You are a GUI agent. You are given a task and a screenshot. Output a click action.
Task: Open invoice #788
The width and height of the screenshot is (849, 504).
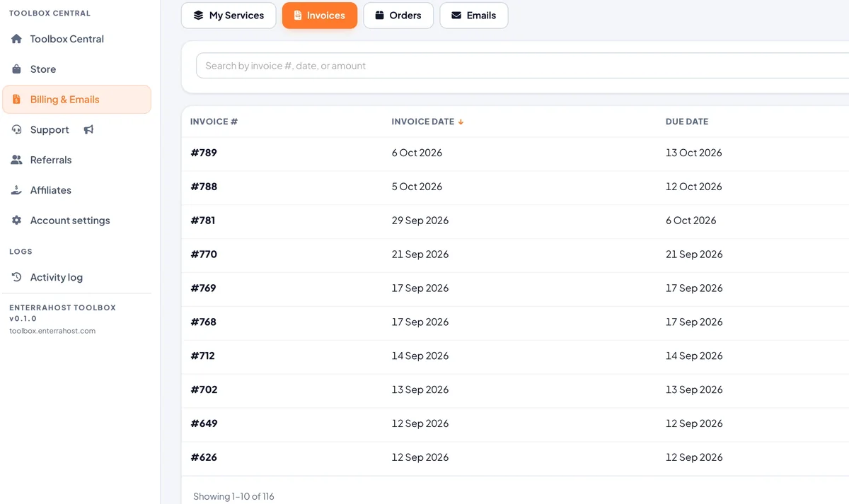(204, 187)
